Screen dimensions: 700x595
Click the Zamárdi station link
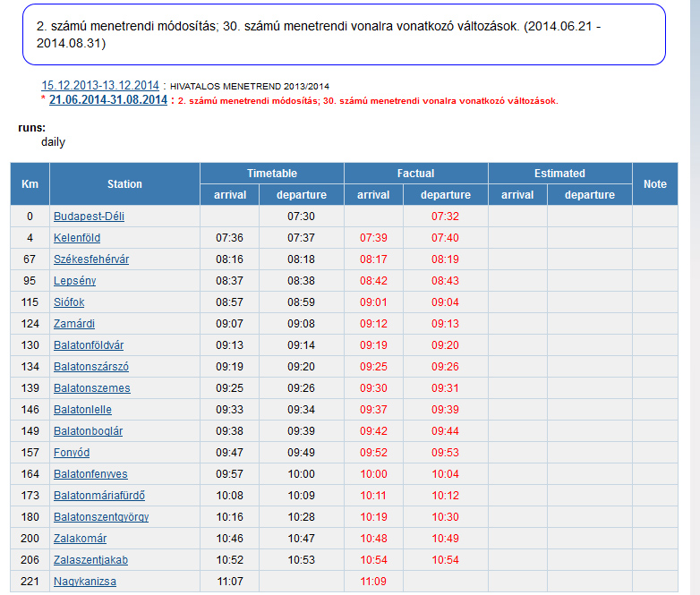(74, 324)
